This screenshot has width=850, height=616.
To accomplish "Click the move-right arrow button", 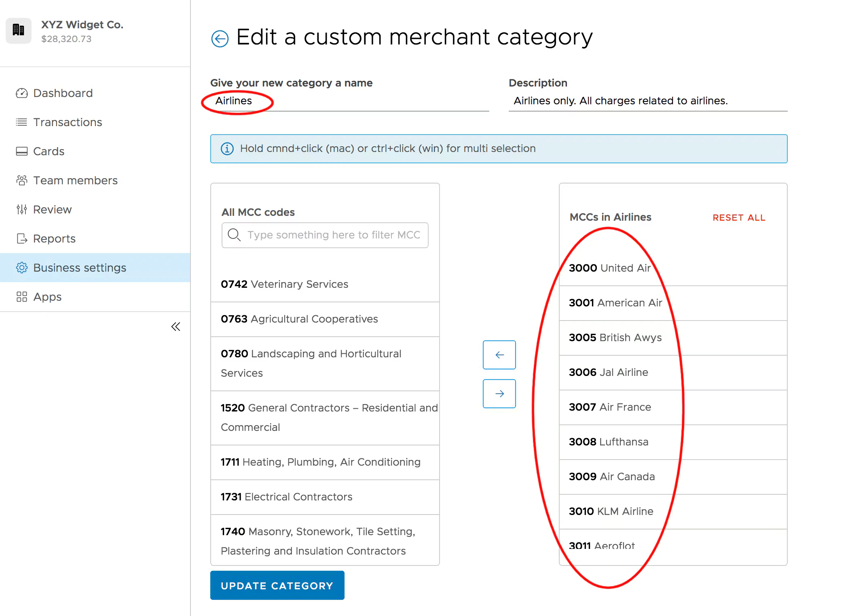I will 499,394.
